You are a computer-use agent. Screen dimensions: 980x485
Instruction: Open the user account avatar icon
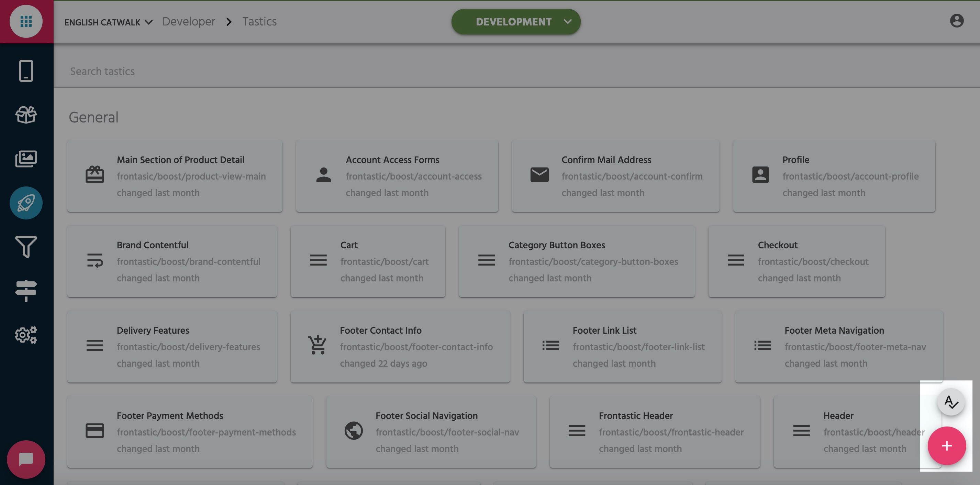click(957, 21)
